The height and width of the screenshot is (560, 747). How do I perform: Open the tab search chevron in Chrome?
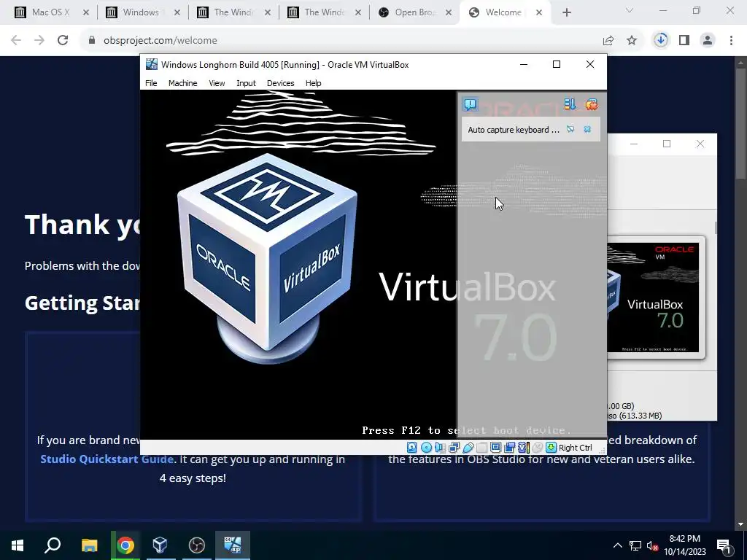[x=630, y=10]
